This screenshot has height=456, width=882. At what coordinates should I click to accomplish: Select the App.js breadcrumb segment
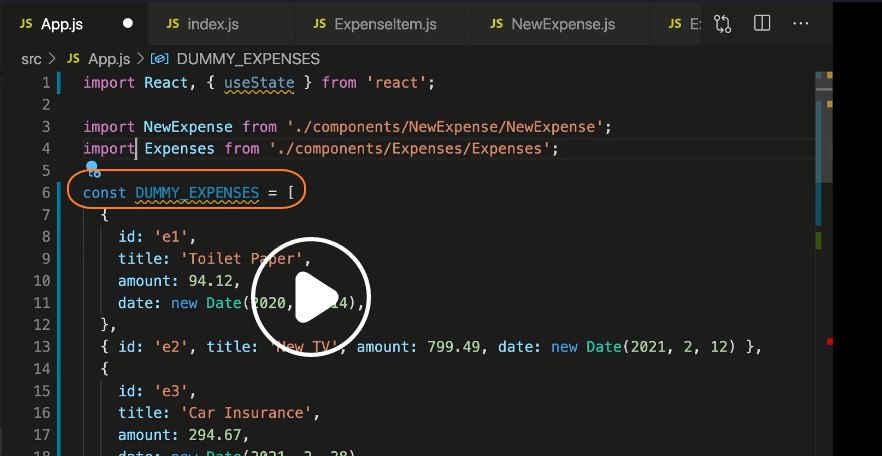109,59
